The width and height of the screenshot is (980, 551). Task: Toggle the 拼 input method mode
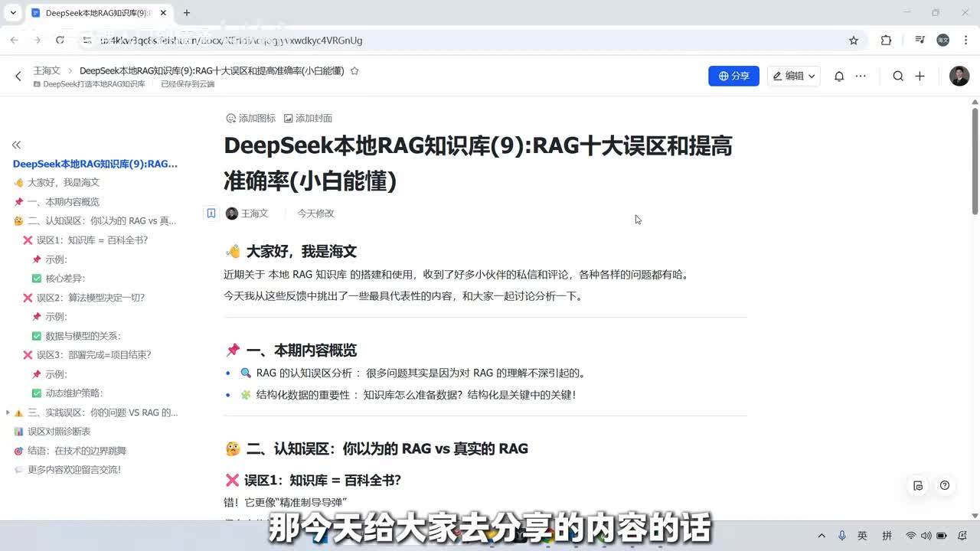point(887,536)
